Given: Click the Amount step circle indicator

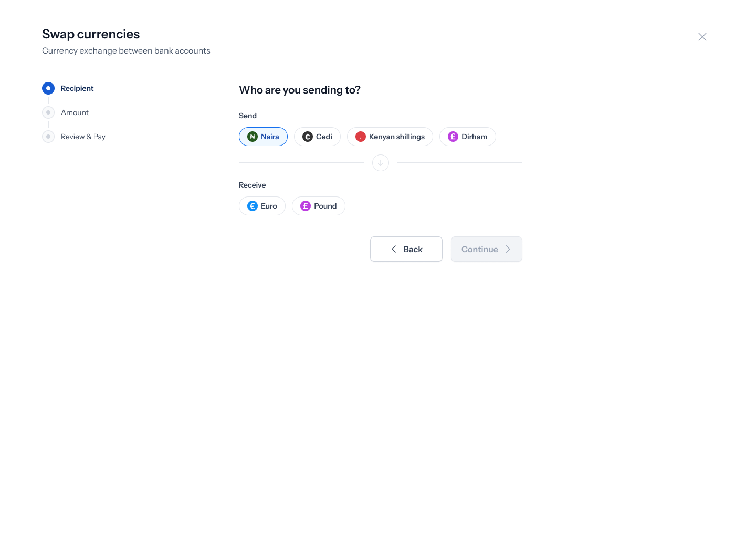Looking at the screenshot, I should coord(48,112).
